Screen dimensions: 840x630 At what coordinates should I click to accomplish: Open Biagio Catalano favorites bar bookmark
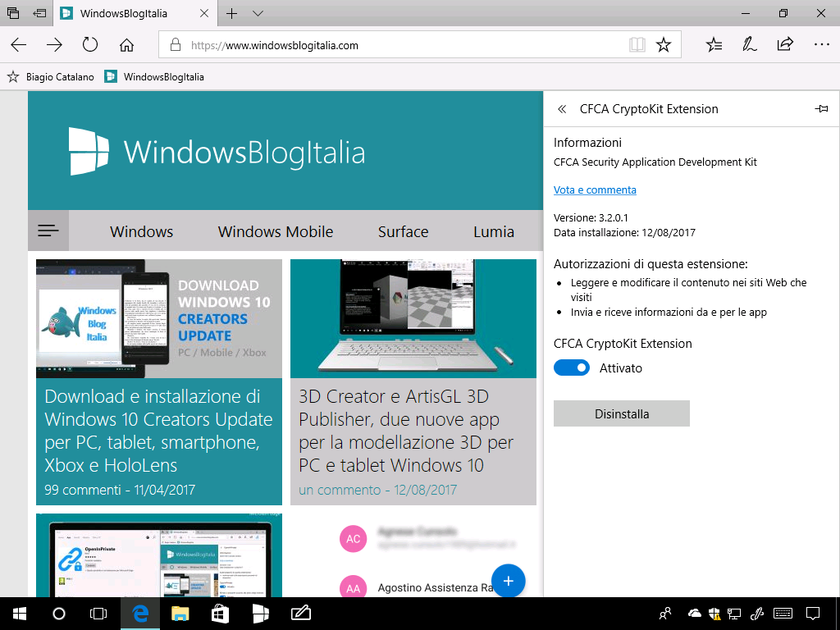pos(51,76)
